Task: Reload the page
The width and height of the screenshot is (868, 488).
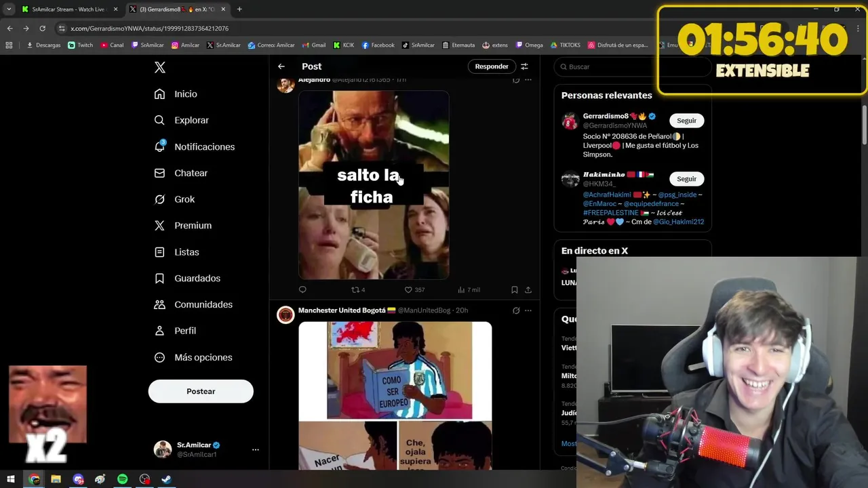Action: 42,28
